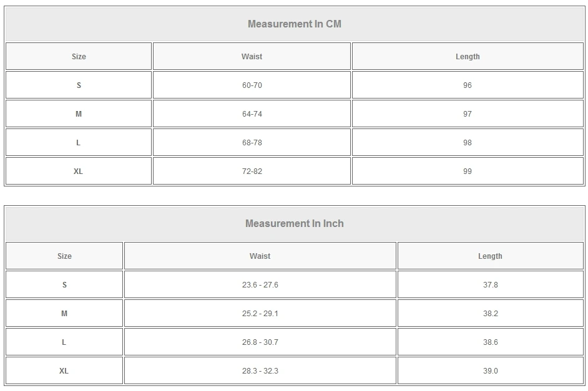Select the 28.3 - 32.3 waist value

pyautogui.click(x=260, y=371)
